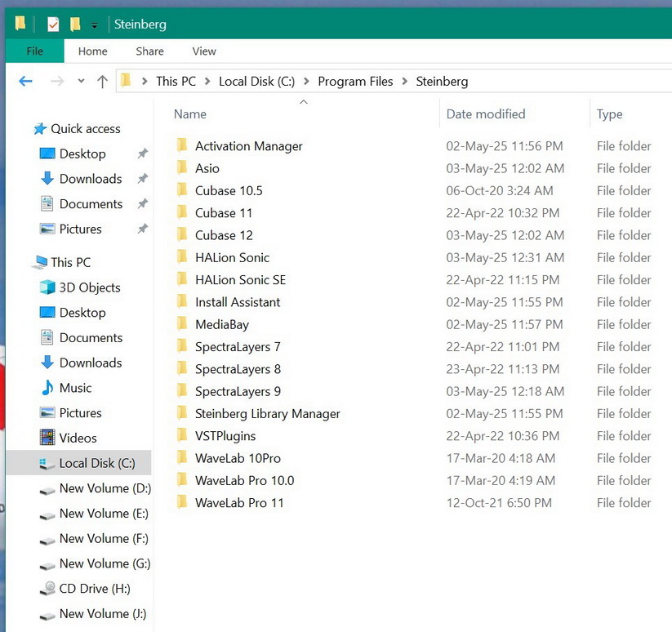Select the WaveLab 10Pro folder name

[x=238, y=458]
